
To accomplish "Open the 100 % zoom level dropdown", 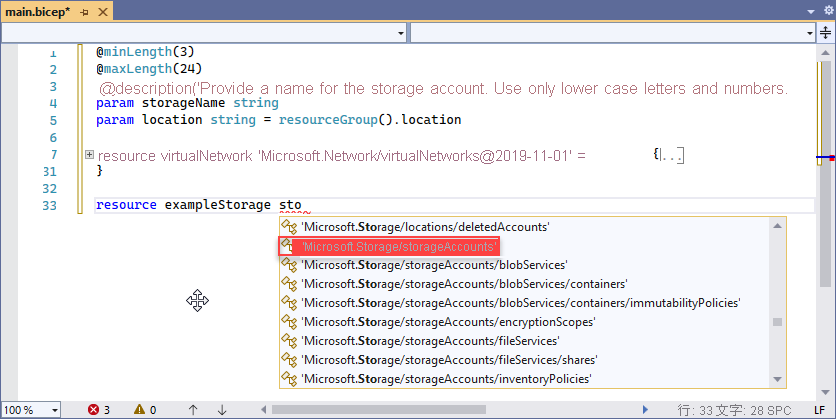I will (x=55, y=410).
